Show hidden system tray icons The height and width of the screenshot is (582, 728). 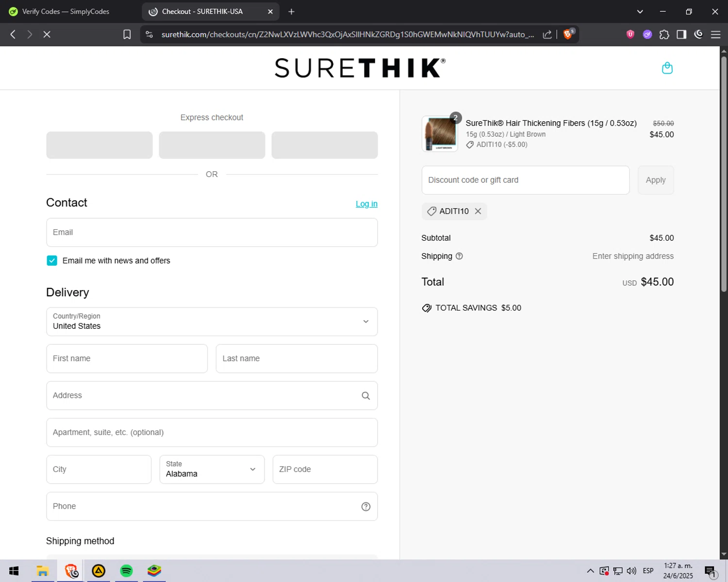point(590,571)
